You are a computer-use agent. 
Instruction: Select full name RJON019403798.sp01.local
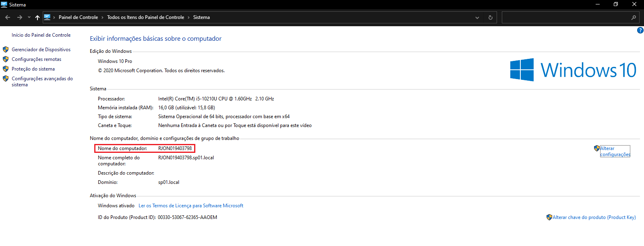(186, 158)
